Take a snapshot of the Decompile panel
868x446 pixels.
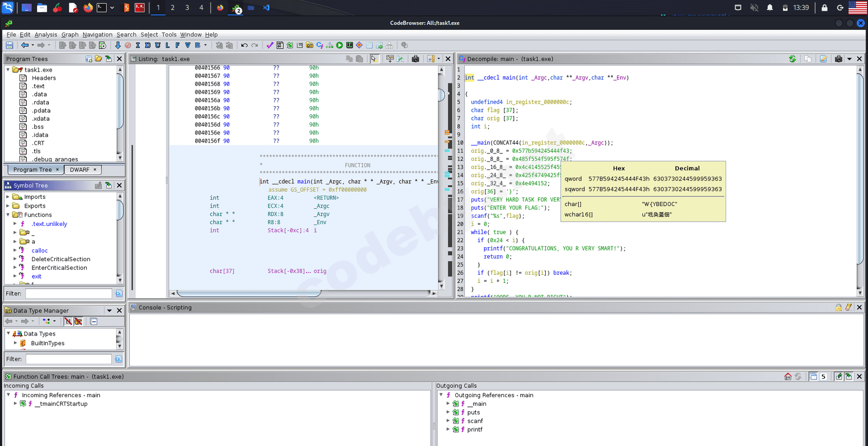click(x=838, y=59)
